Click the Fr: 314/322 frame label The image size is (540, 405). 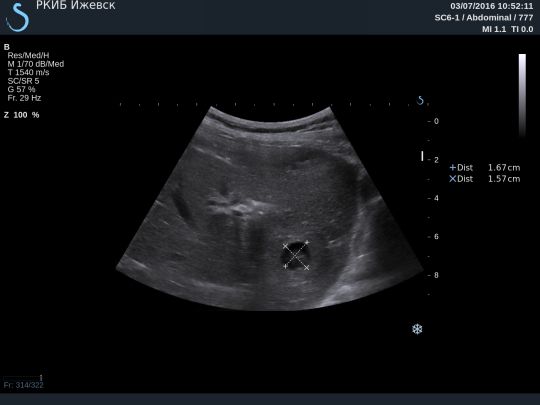23,385
